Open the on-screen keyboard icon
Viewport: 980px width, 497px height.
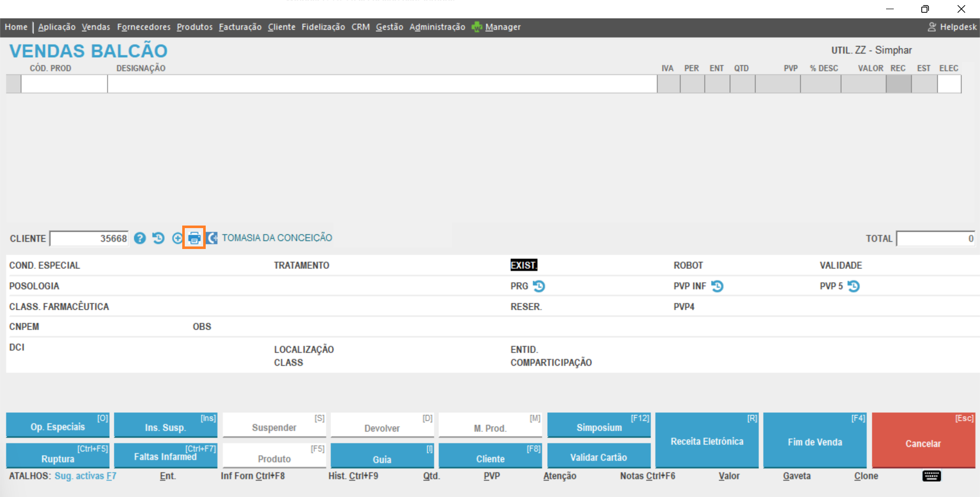click(932, 476)
